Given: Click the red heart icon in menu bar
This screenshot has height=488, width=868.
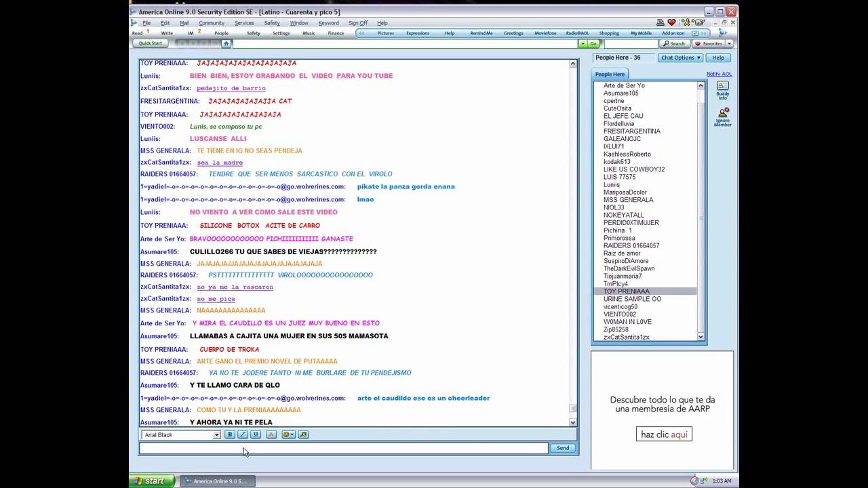Looking at the screenshot, I should 671,22.
